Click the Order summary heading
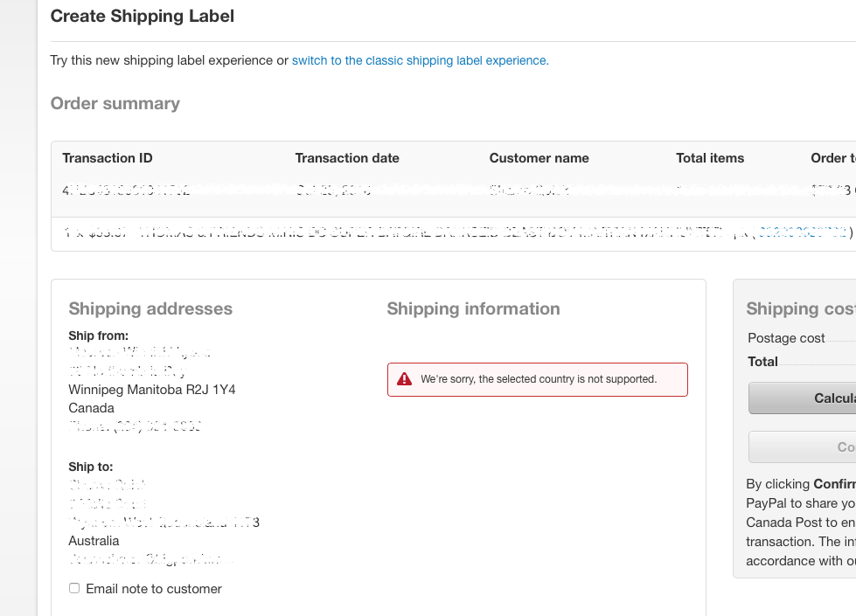The image size is (856, 616). coord(115,103)
